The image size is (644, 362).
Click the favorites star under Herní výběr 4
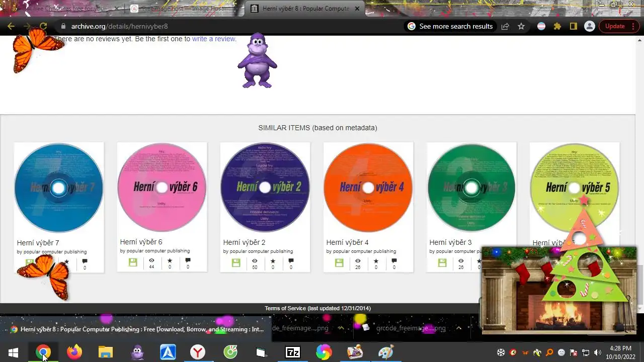376,261
